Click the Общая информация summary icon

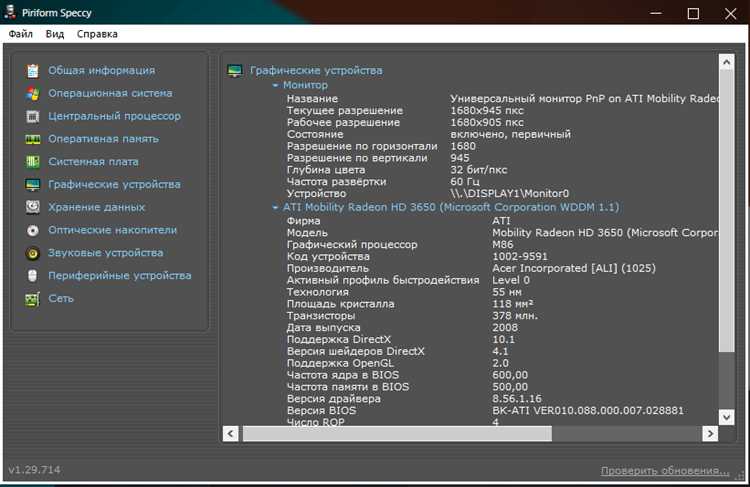coord(33,71)
